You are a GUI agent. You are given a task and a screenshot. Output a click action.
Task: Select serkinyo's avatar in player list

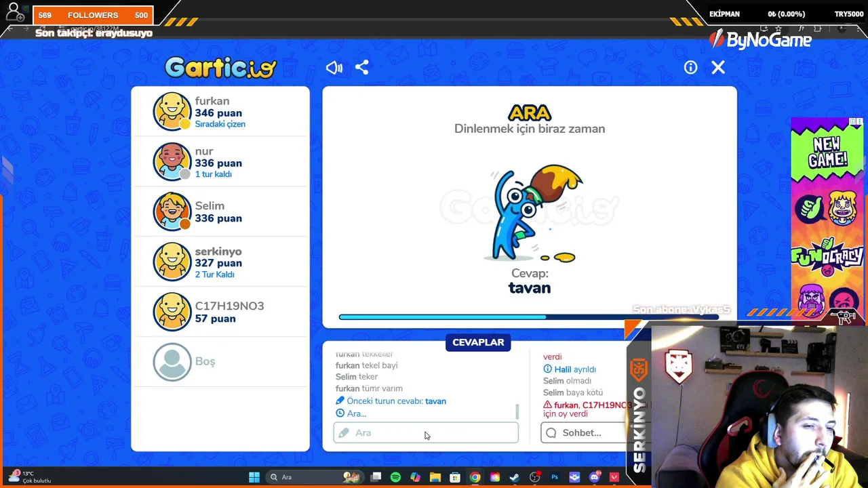tap(172, 262)
